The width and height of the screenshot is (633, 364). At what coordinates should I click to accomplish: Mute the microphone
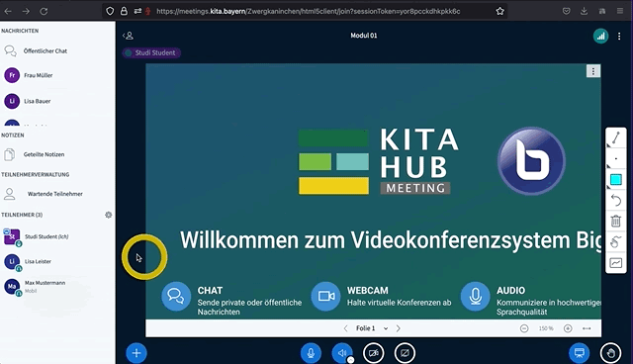(311, 353)
